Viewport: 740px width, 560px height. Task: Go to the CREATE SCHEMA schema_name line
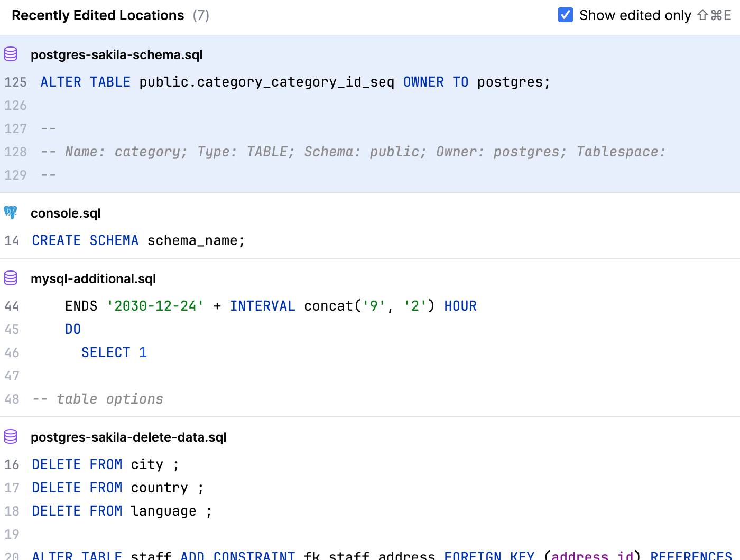pos(138,241)
